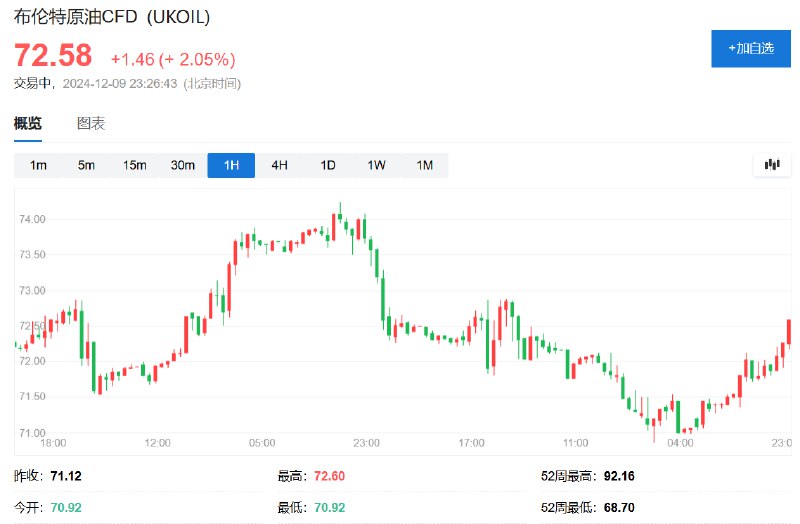Select the 1H timeframe

click(x=231, y=165)
